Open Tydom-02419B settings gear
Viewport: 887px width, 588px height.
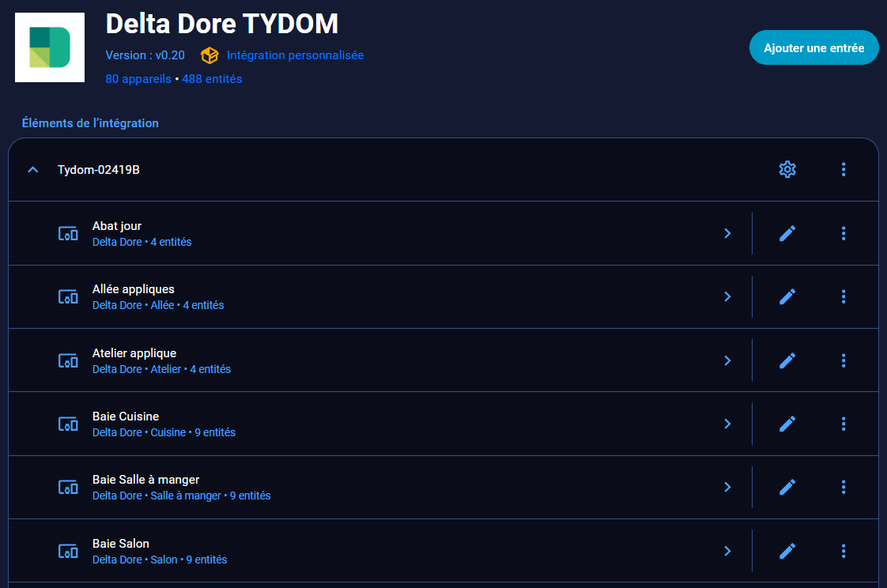click(787, 170)
